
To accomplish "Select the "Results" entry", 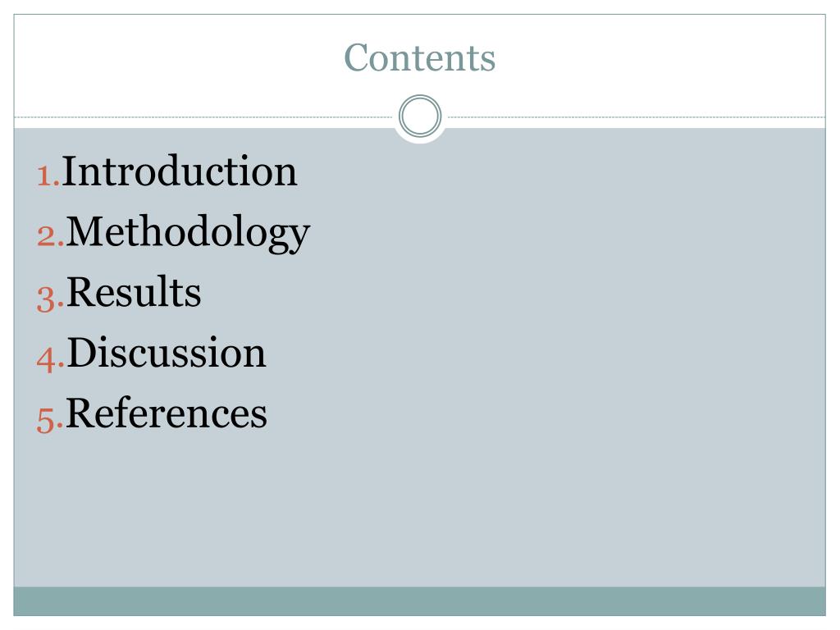I will tap(134, 292).
